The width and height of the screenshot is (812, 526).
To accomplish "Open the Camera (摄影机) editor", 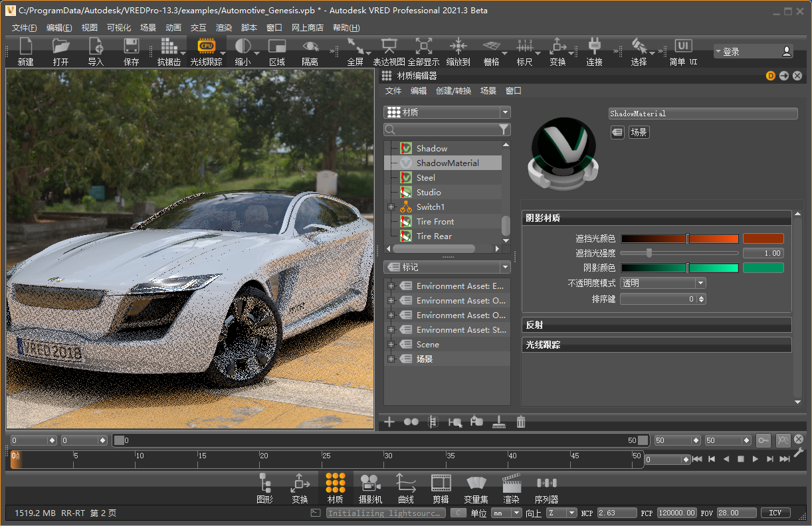I will click(x=370, y=488).
